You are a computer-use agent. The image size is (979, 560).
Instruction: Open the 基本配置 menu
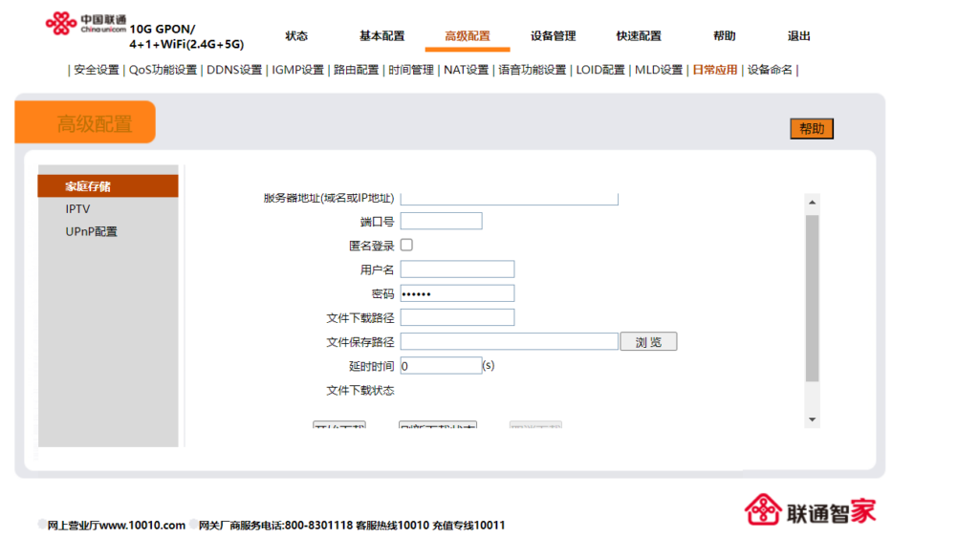tap(381, 36)
